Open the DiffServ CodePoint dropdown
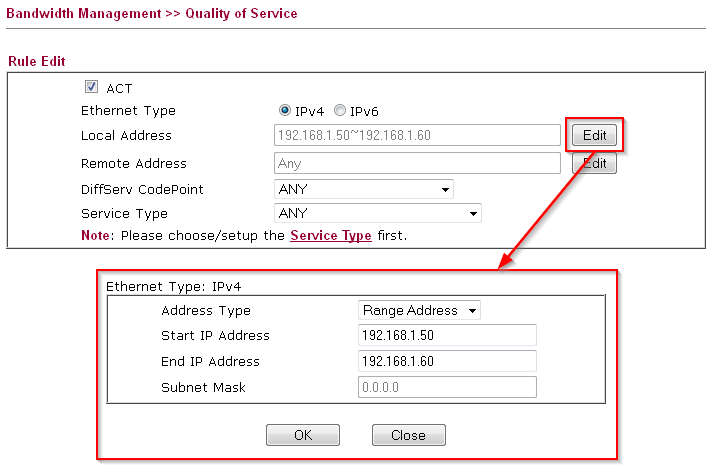714x476 pixels. point(364,189)
